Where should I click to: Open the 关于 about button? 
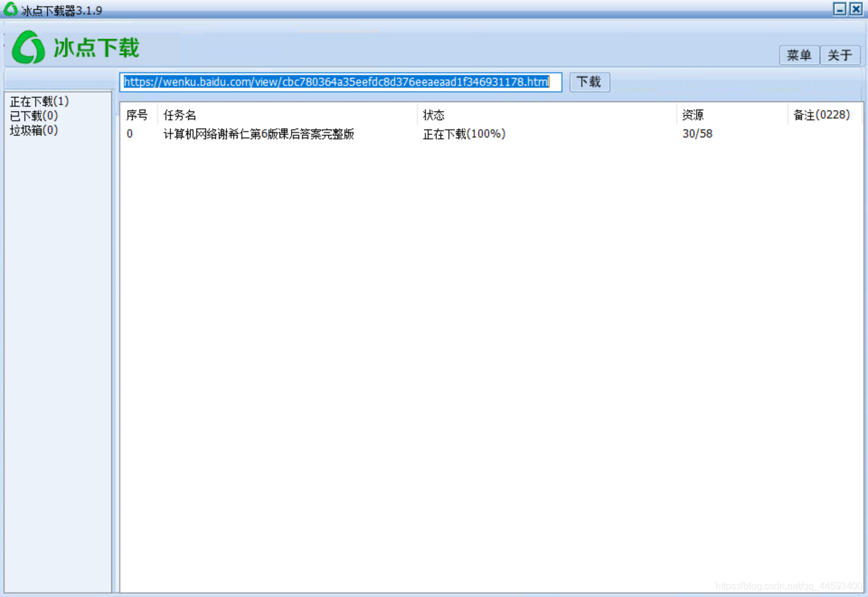pos(840,55)
